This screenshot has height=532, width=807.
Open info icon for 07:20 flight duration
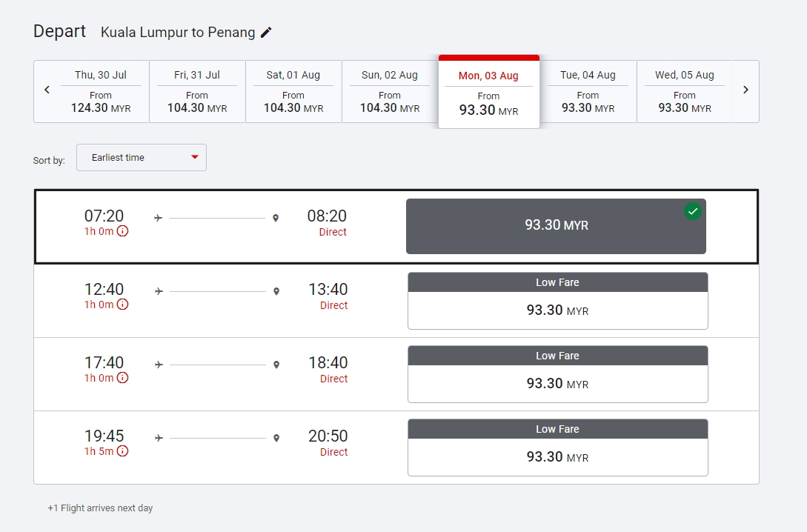click(123, 231)
